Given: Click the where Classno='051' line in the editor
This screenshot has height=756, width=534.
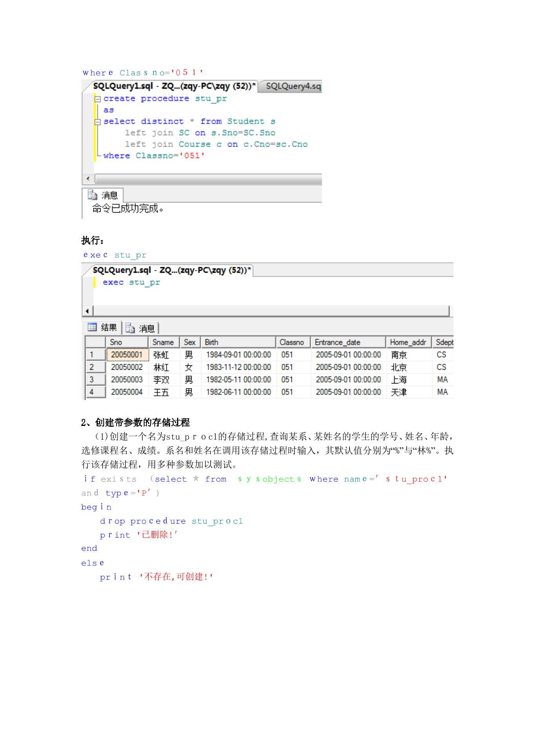Looking at the screenshot, I should tap(154, 156).
